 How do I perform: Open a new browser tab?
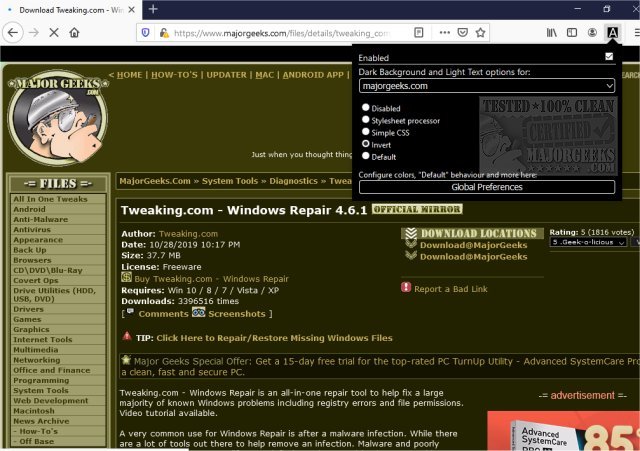tap(153, 9)
